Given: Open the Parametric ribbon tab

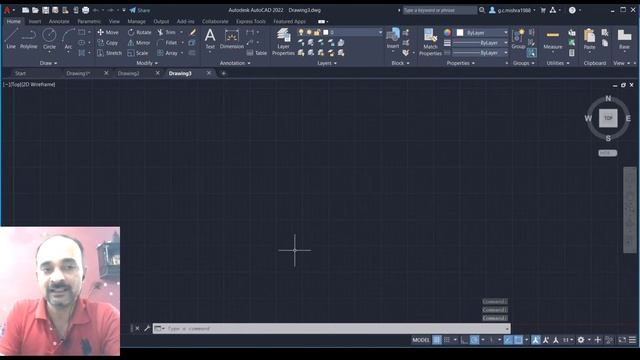Looking at the screenshot, I should pos(89,21).
